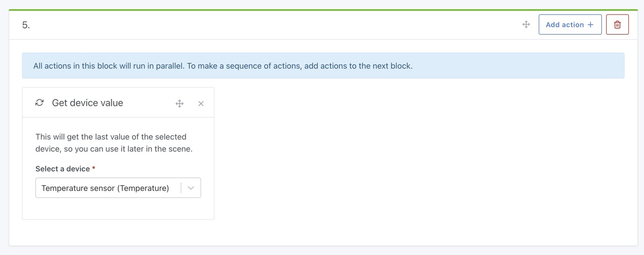Screen dimensions: 644x255
Task: Click the block number 5 heading
Action: click(26, 25)
